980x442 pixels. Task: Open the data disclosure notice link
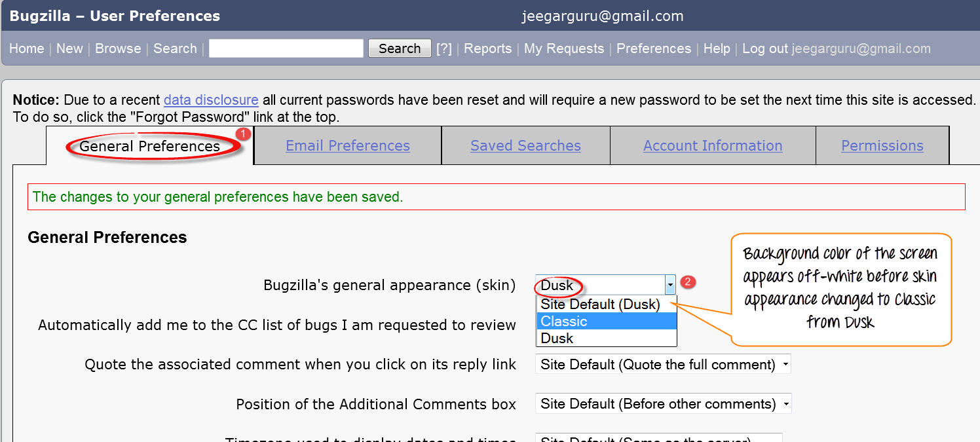[211, 100]
